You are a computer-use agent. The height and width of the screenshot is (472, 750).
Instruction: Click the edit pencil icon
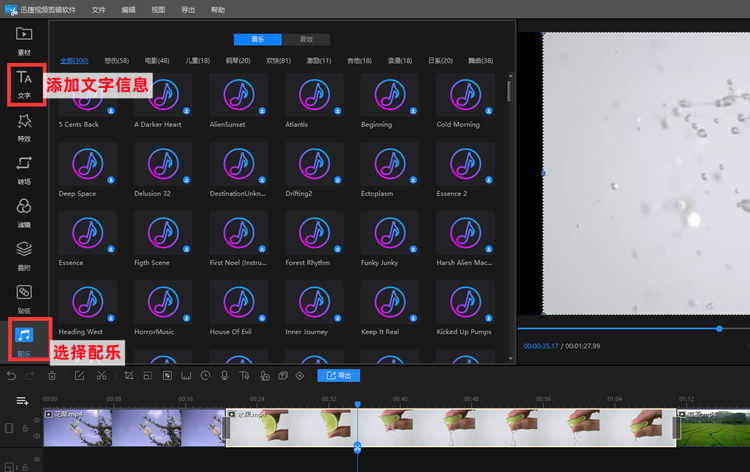pyautogui.click(x=79, y=376)
